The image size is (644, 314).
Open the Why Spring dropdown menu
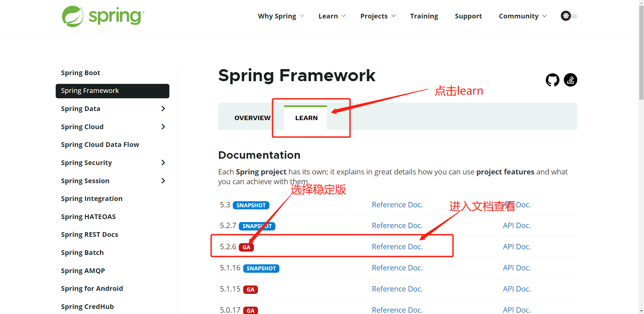point(281,16)
